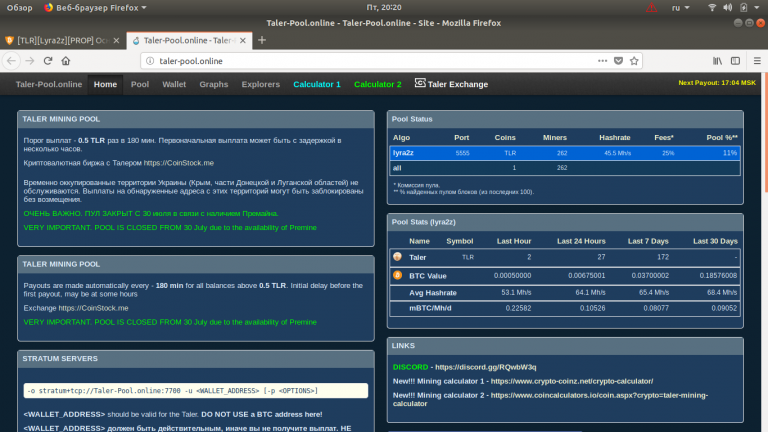768x432 pixels.
Task: Close the Taler-Pool.online tab
Action: (242, 40)
